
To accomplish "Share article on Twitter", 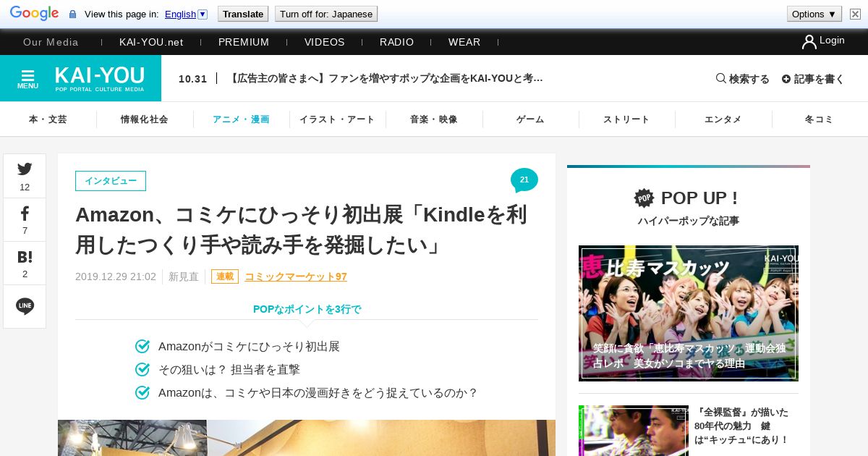I will click(x=25, y=176).
